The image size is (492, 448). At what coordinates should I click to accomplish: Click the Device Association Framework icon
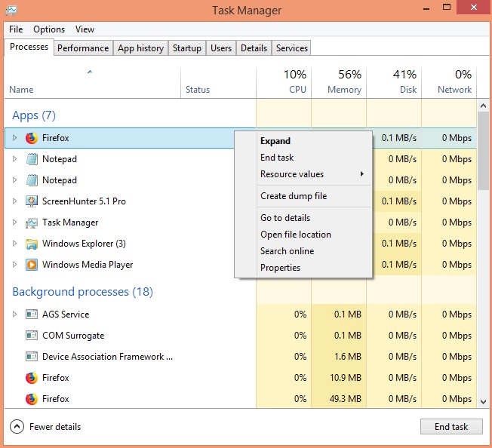[x=32, y=357]
